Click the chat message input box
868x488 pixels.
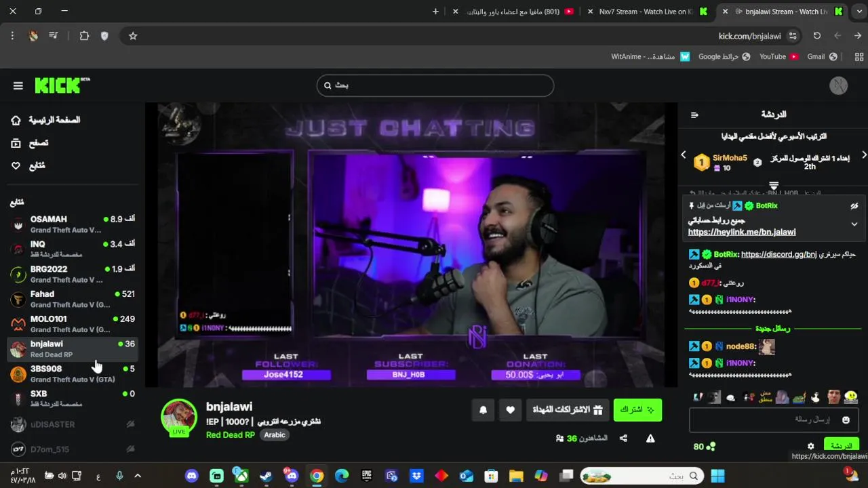point(774,420)
